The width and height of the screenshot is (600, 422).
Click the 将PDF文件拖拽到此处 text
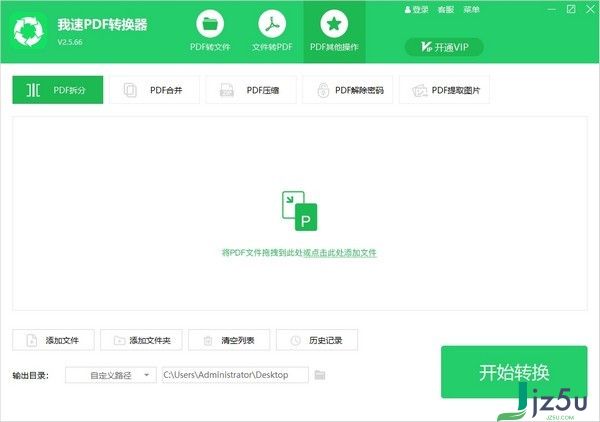(262, 253)
